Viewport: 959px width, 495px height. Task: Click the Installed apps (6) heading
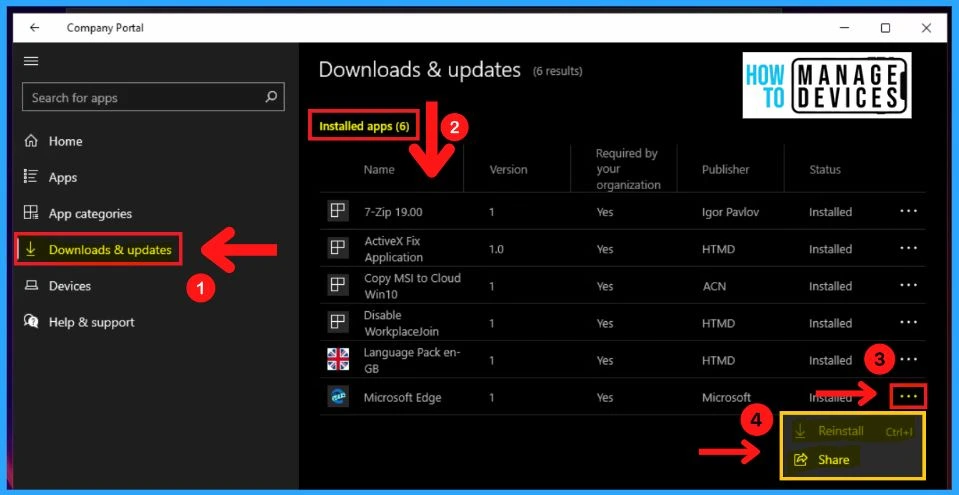pos(364,127)
